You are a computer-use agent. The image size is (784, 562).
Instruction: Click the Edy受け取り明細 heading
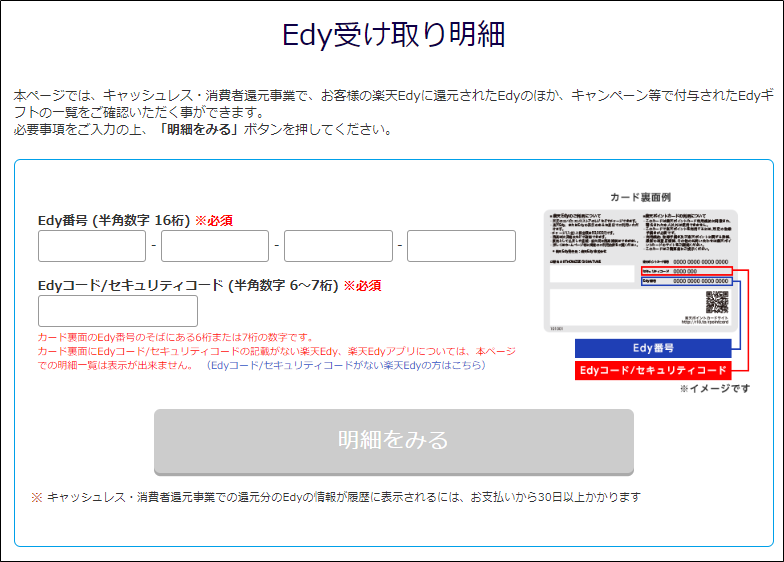click(x=394, y=35)
